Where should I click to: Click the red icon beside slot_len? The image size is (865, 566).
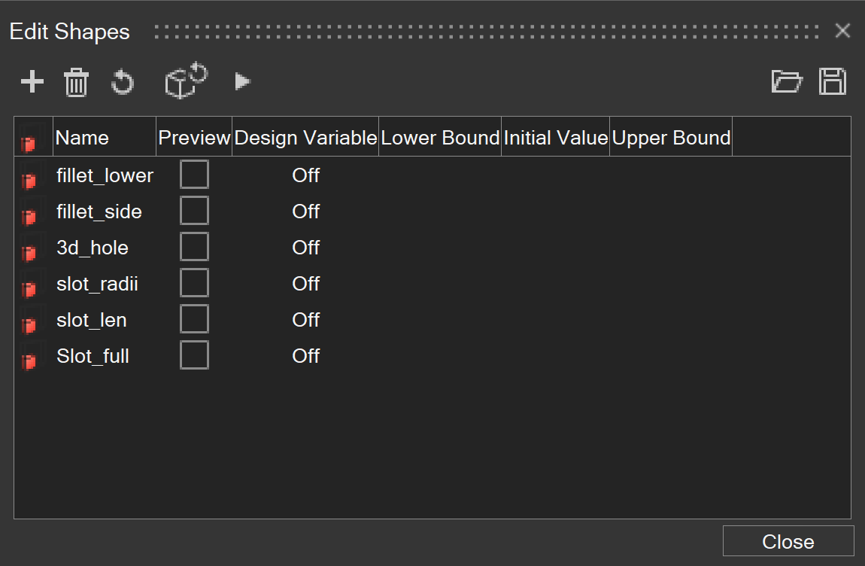(28, 324)
